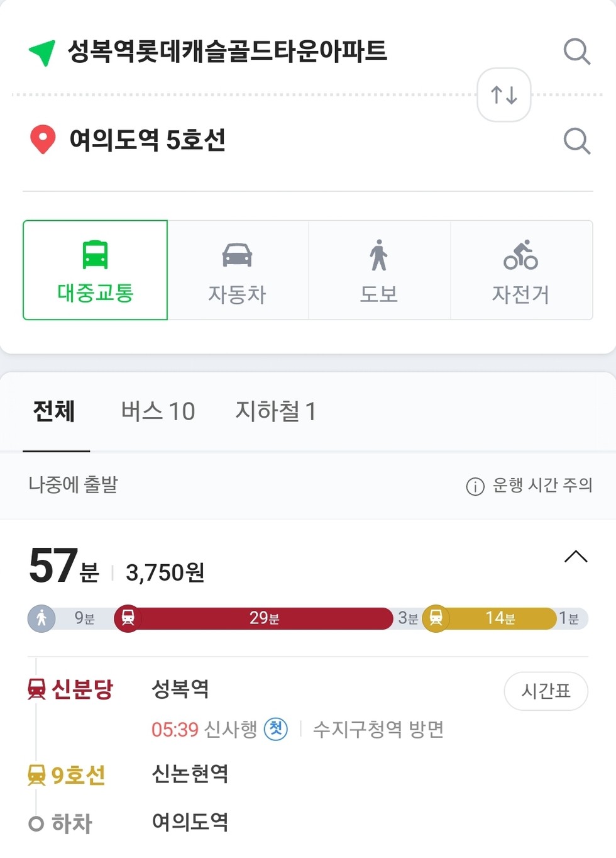Open the 나중에 출발 departure time selector
This screenshot has height=858, width=616.
(x=74, y=485)
